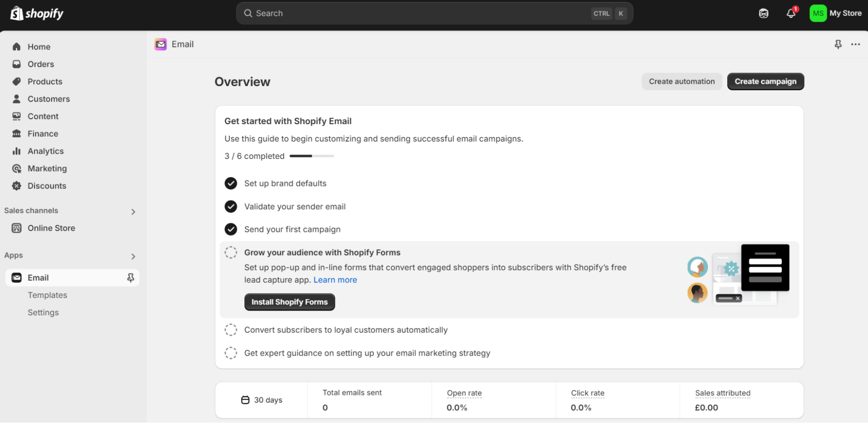
Task: Click the Create campaign button
Action: [766, 81]
